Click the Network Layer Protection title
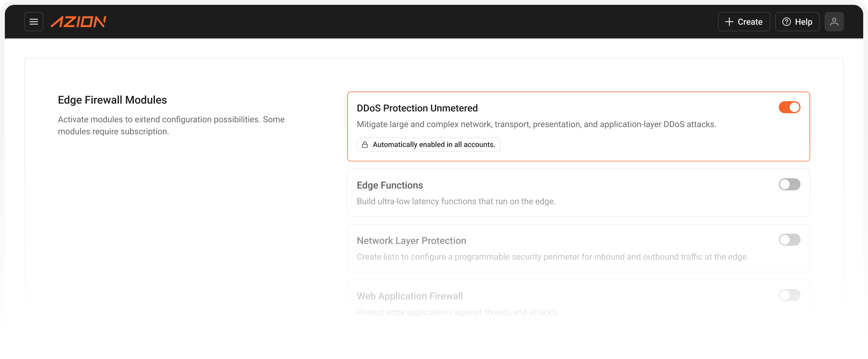The image size is (868, 359). coord(411,241)
